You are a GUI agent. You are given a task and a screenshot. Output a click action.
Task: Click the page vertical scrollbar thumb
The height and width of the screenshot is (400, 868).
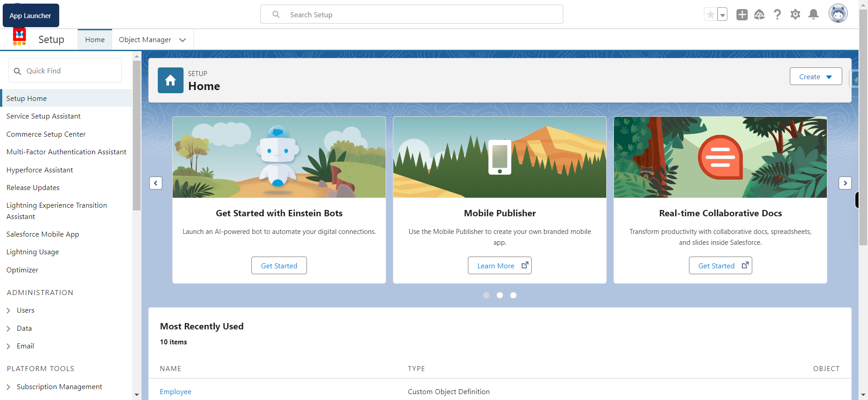coord(863,128)
